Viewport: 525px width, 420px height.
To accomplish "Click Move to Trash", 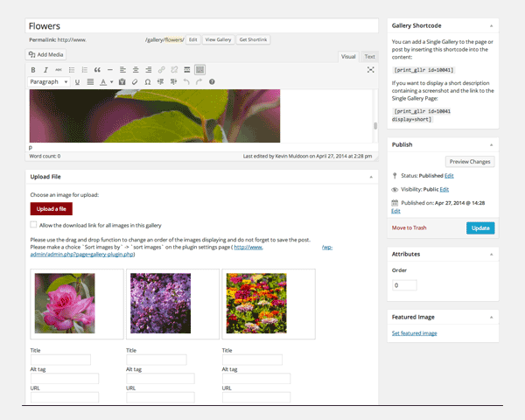I will 409,227.
